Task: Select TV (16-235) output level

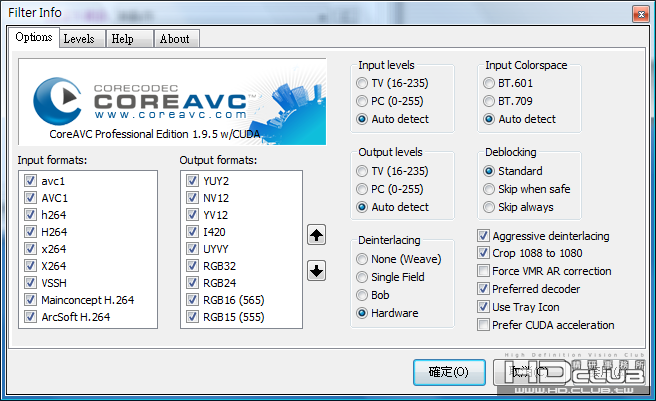Action: pyautogui.click(x=362, y=171)
